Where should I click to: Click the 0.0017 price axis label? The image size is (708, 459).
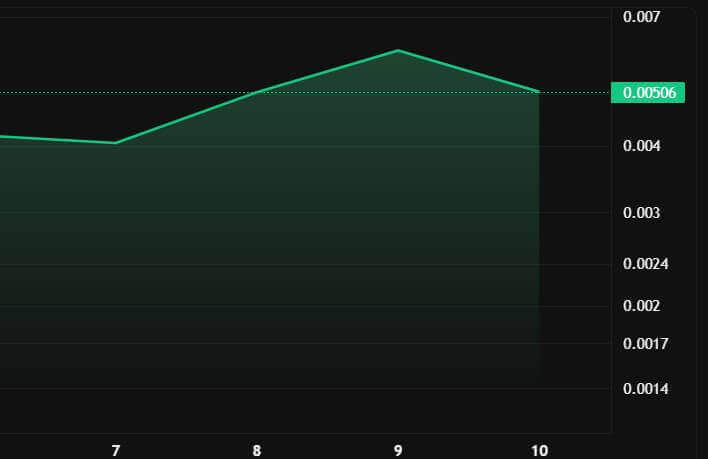point(644,343)
